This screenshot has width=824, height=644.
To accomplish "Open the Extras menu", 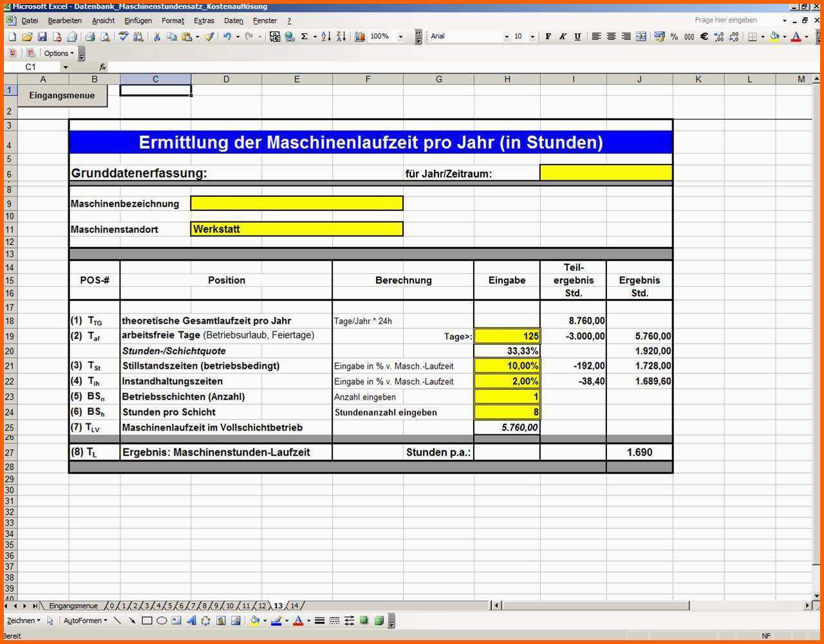I will tap(204, 21).
